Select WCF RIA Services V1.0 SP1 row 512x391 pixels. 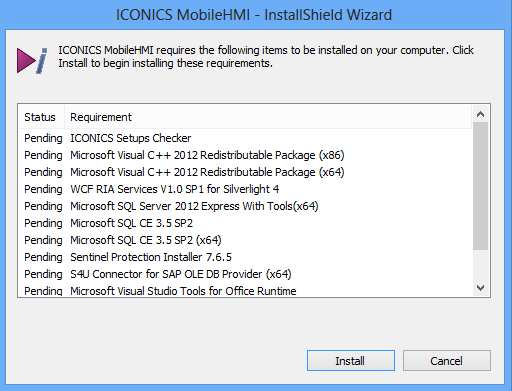(245, 189)
